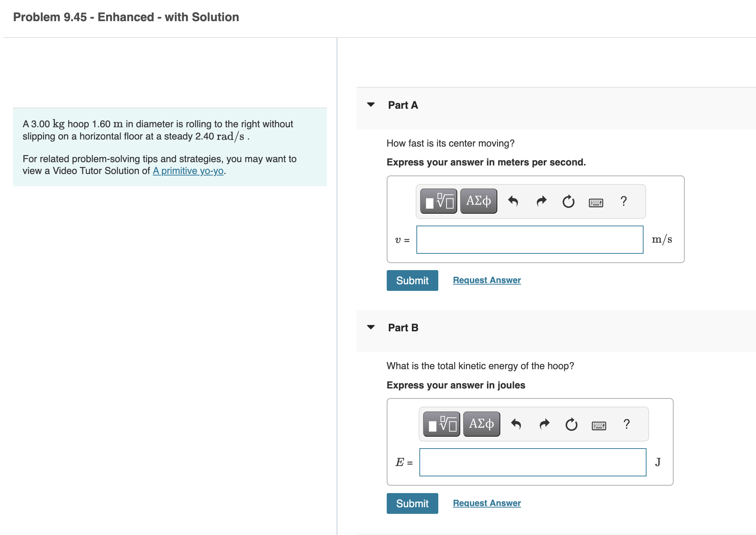The image size is (756, 535).
Task: Click Part B math template icon
Action: coord(441,424)
